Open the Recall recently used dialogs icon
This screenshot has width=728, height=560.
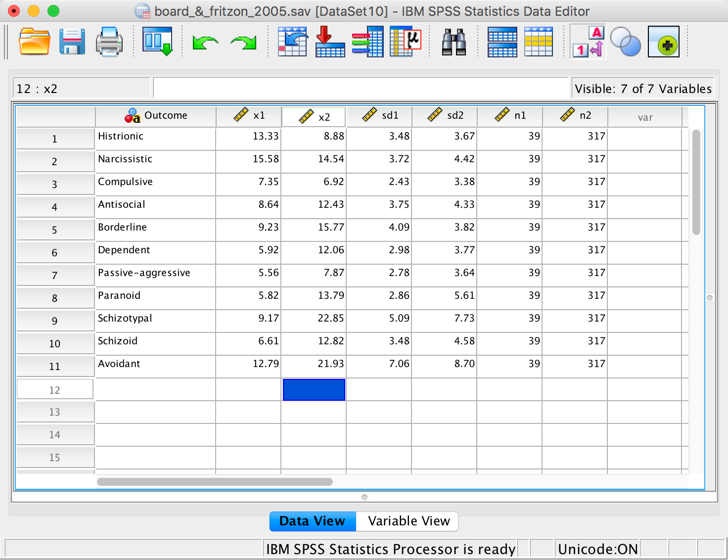click(x=157, y=42)
